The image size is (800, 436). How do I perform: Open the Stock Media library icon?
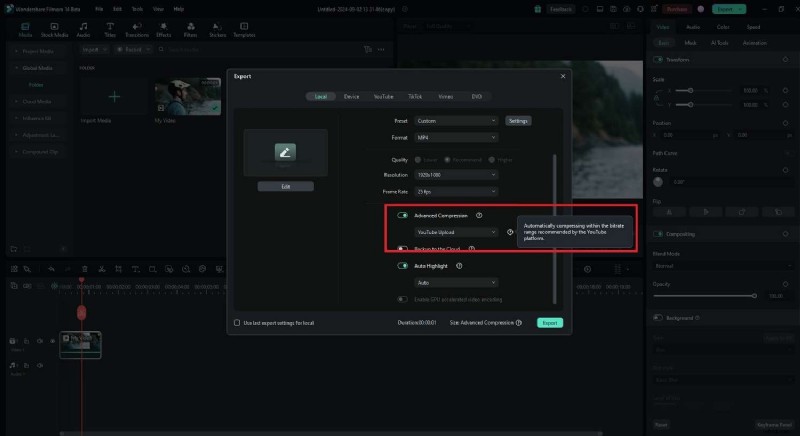point(54,30)
